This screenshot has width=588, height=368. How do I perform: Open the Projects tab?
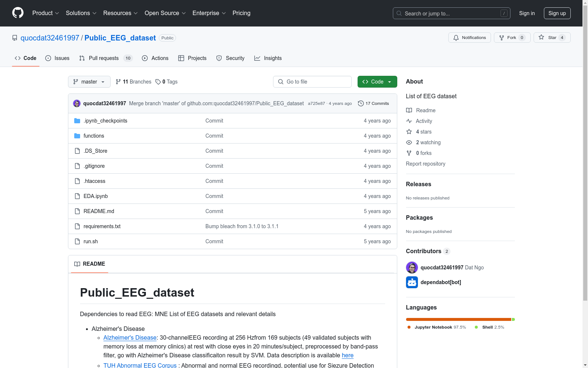[192, 58]
